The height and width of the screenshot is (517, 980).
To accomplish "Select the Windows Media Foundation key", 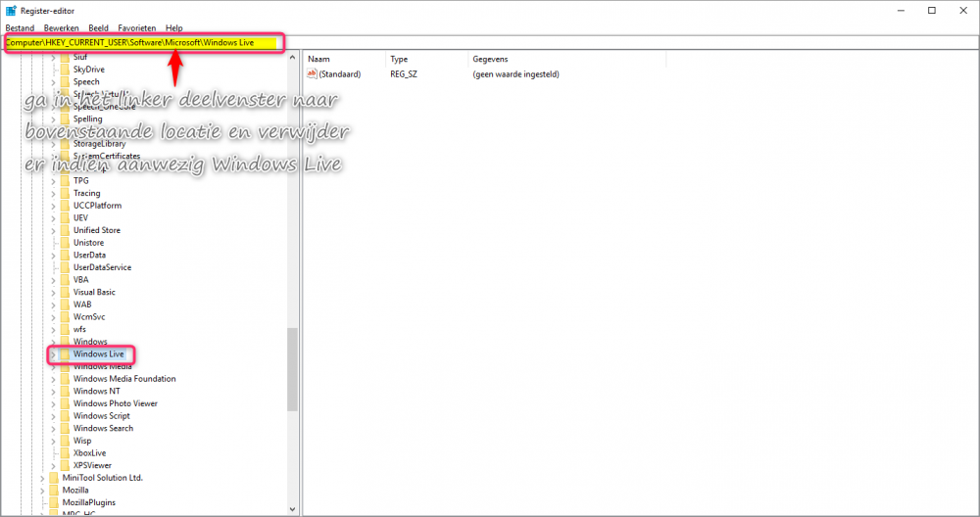I will 124,379.
